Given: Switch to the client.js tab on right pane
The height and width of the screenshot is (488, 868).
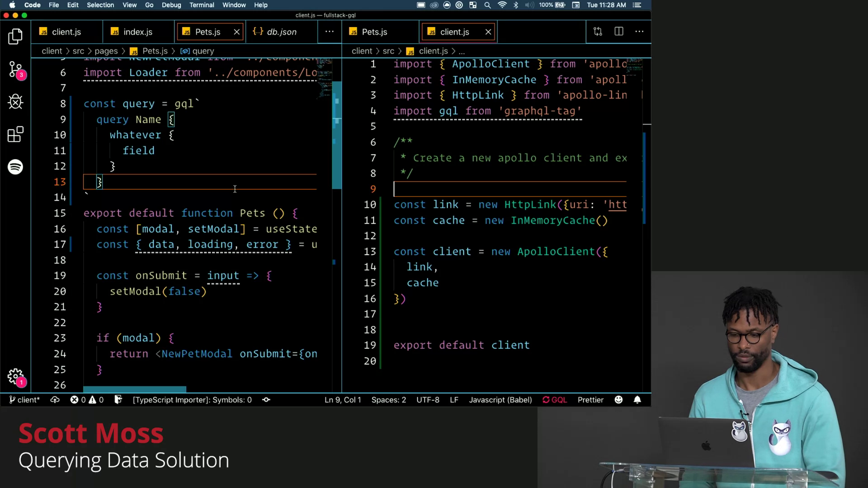Looking at the screenshot, I should 455,32.
